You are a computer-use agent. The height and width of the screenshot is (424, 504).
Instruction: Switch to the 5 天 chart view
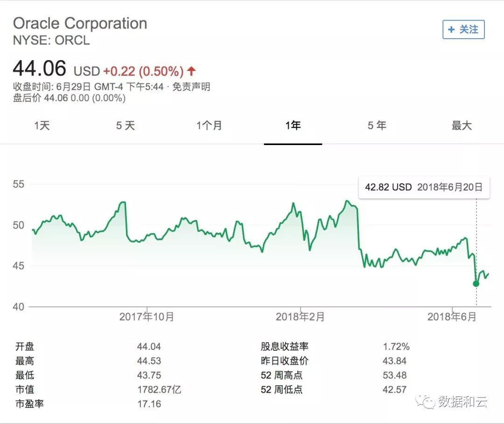[125, 125]
